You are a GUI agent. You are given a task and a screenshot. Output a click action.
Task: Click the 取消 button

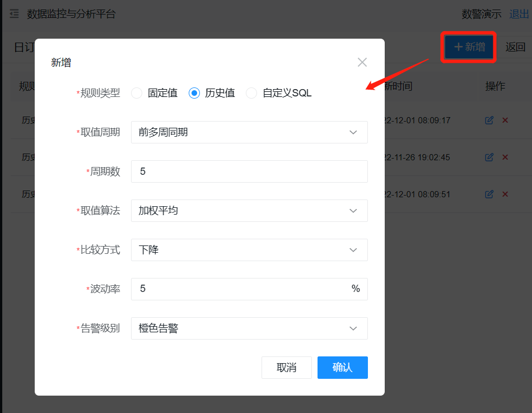coord(286,368)
